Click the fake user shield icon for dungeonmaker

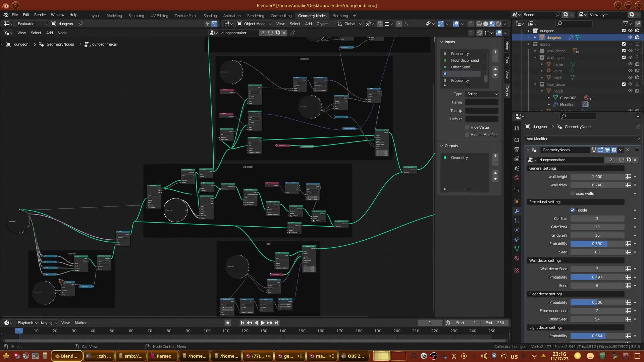270,33
